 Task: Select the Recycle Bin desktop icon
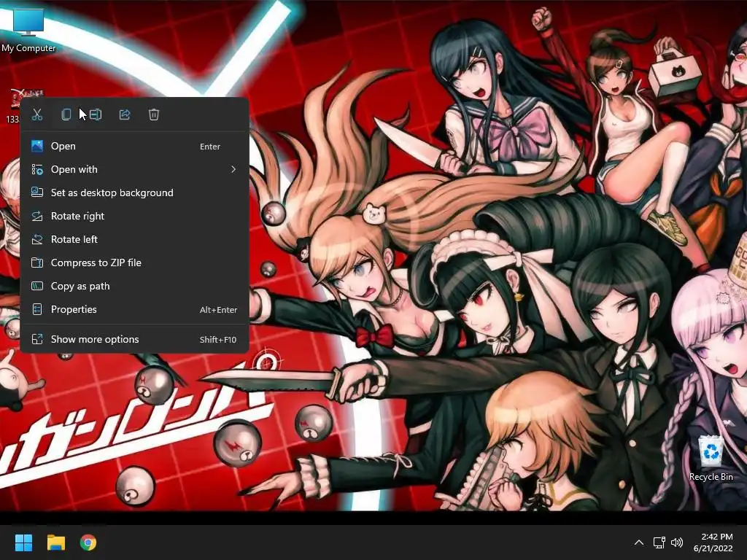pos(711,458)
